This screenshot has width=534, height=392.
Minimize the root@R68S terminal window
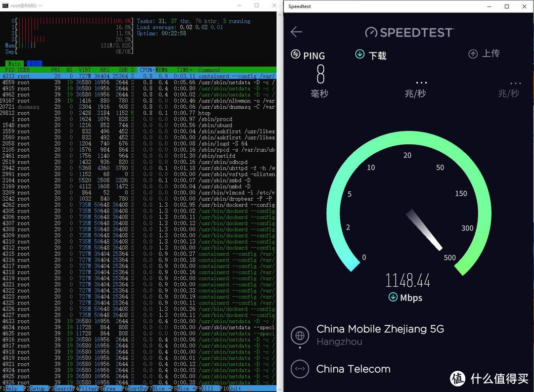pyautogui.click(x=239, y=6)
